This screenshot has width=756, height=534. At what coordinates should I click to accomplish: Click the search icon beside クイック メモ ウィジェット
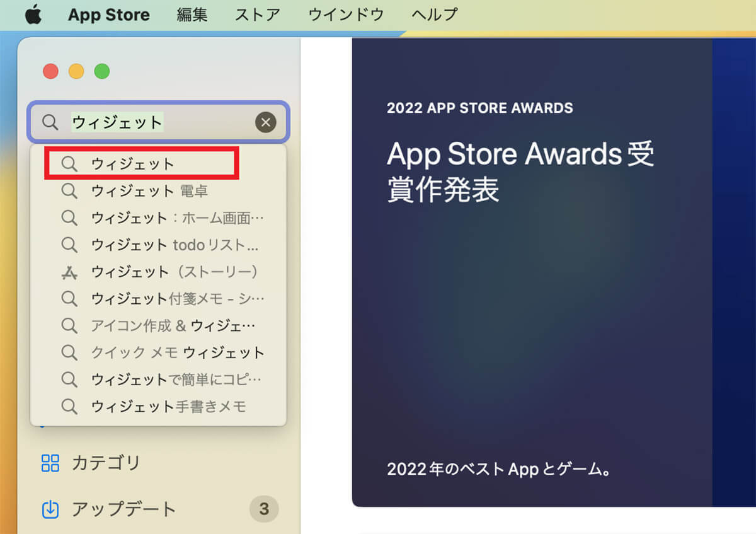pos(69,353)
